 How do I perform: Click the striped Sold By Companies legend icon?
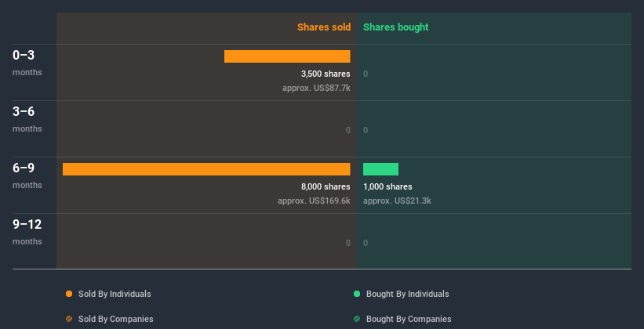point(69,319)
